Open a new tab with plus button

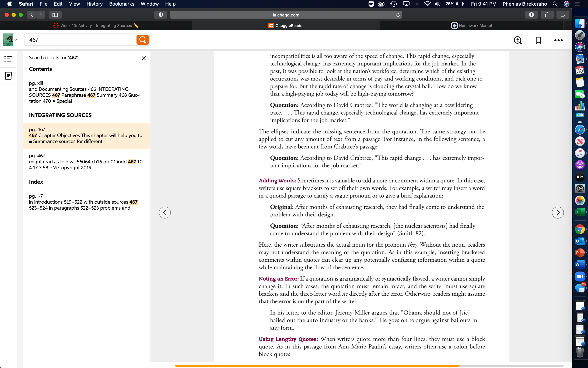568,26
